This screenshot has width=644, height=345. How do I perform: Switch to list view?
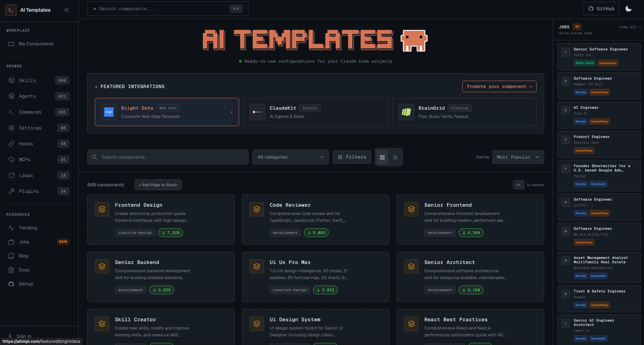coord(395,157)
